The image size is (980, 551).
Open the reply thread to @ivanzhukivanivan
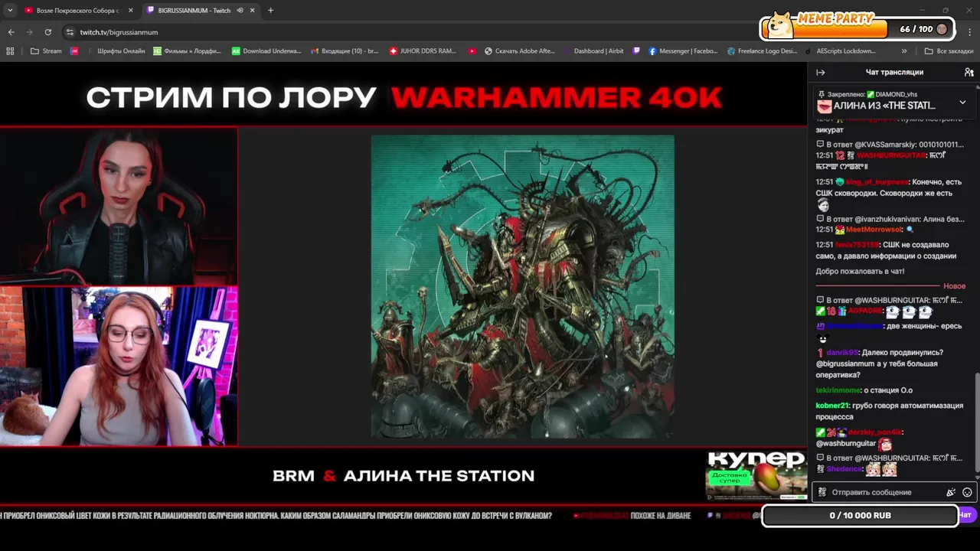tap(890, 219)
